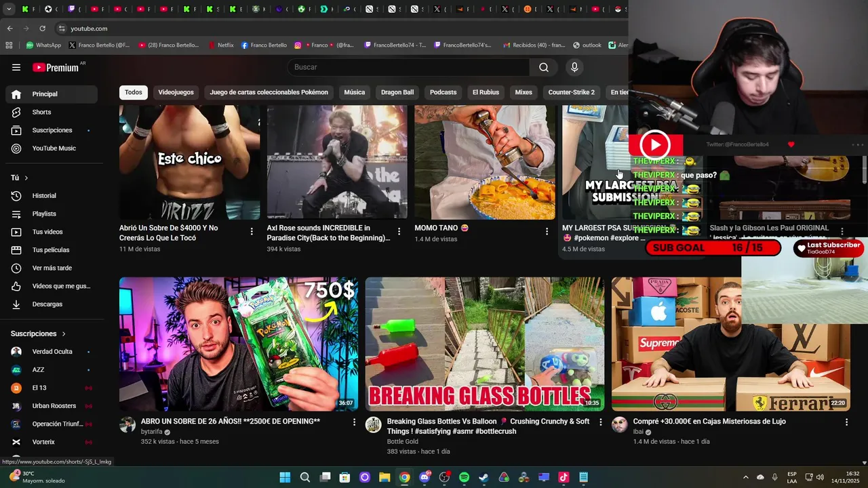Expand the Tú section chevron
The height and width of the screenshot is (488, 868).
(x=26, y=178)
